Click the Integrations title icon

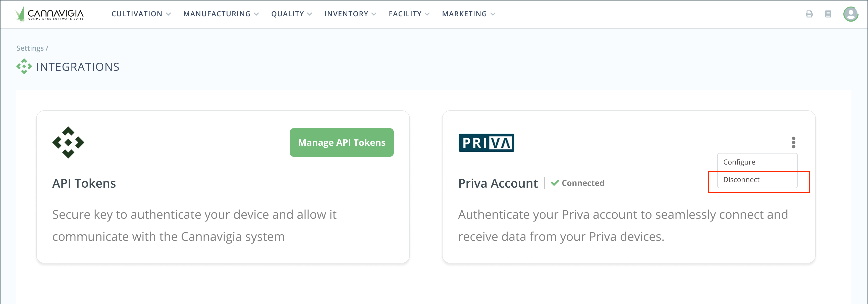24,66
